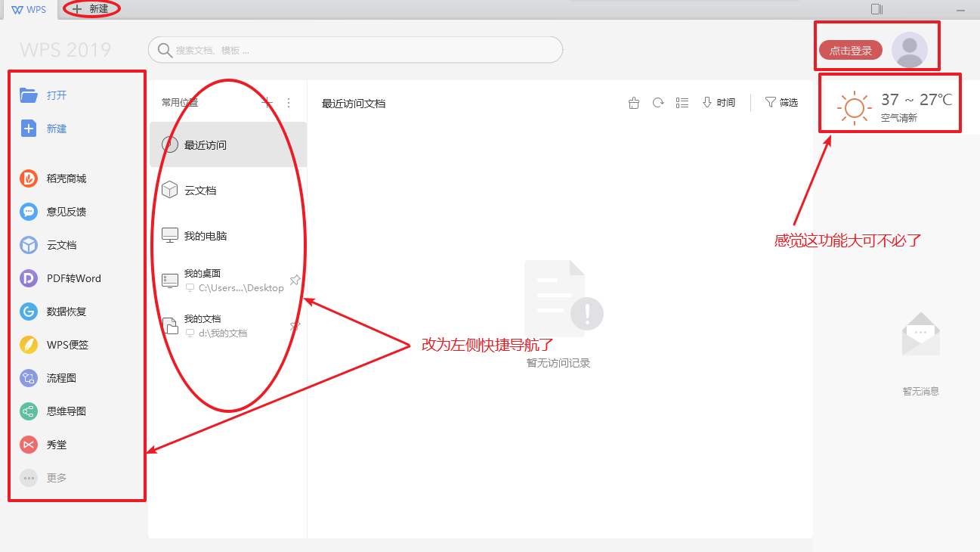
Task: Pin the 我的桌面 location
Action: click(x=295, y=281)
